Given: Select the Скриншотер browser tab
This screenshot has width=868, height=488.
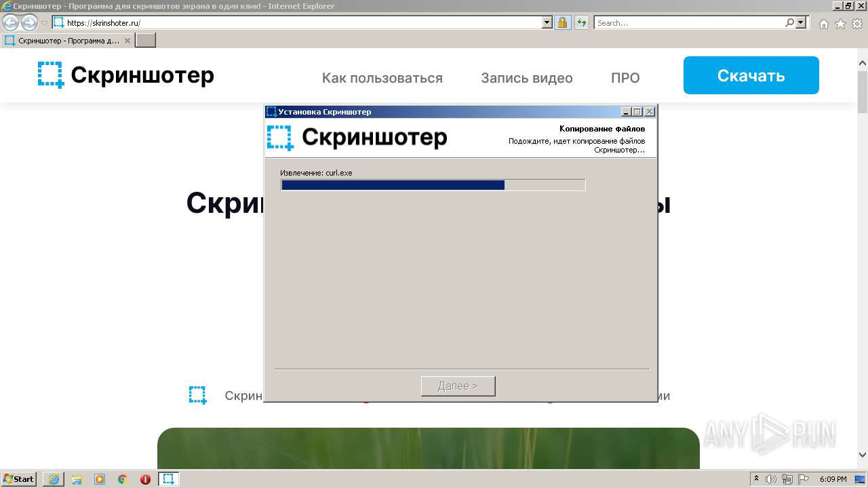Looking at the screenshot, I should [x=68, y=40].
